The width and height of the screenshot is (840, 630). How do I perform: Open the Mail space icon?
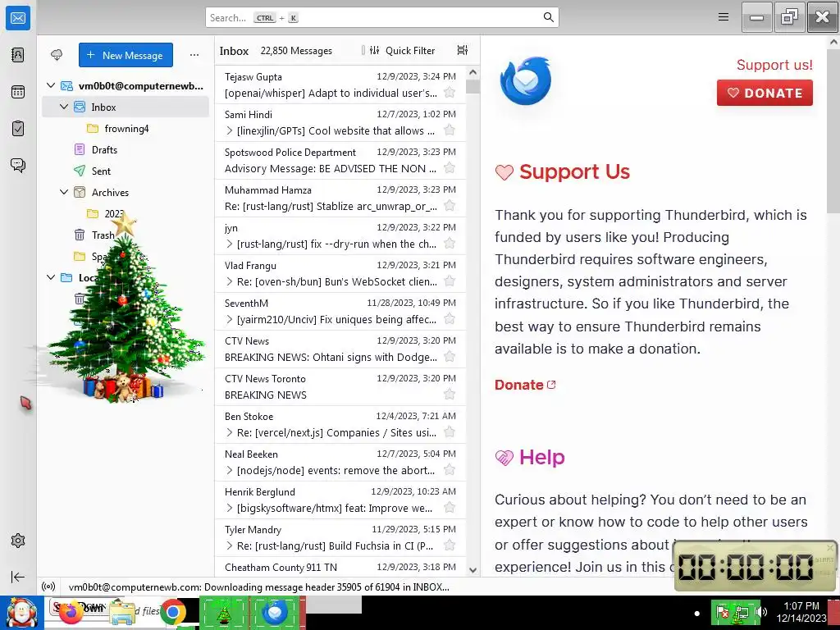click(x=18, y=18)
